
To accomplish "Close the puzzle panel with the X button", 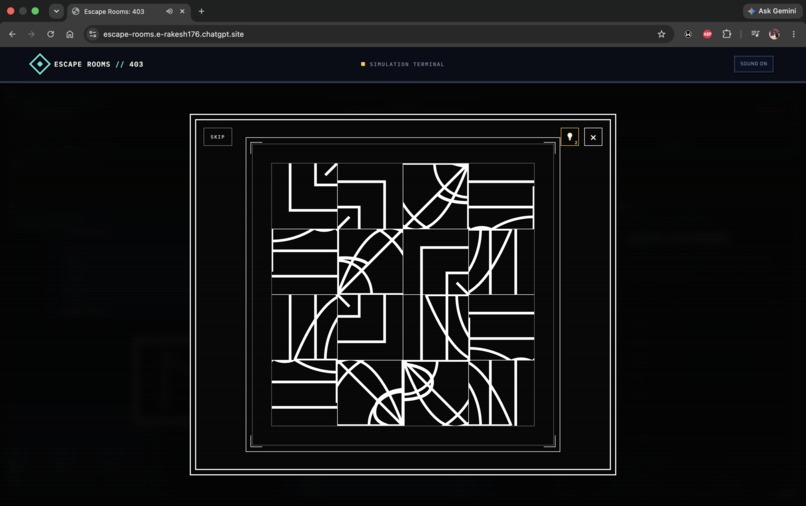I will (x=593, y=137).
